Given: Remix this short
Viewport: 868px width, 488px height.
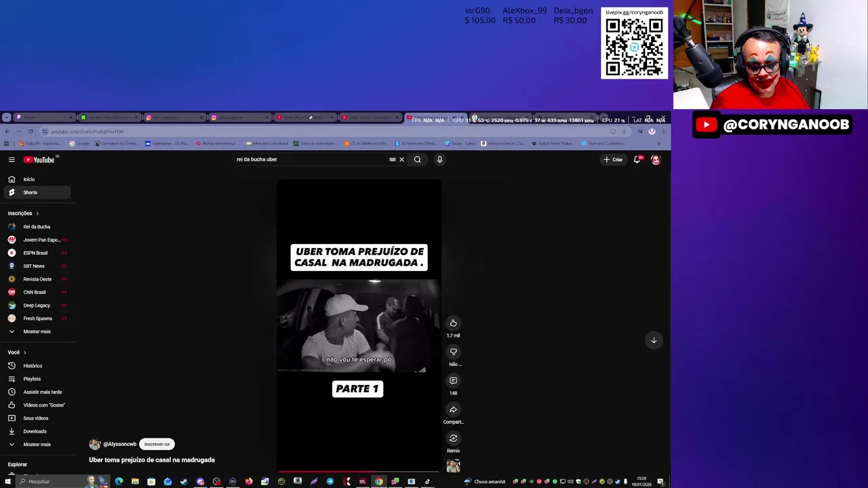Looking at the screenshot, I should pos(453,439).
